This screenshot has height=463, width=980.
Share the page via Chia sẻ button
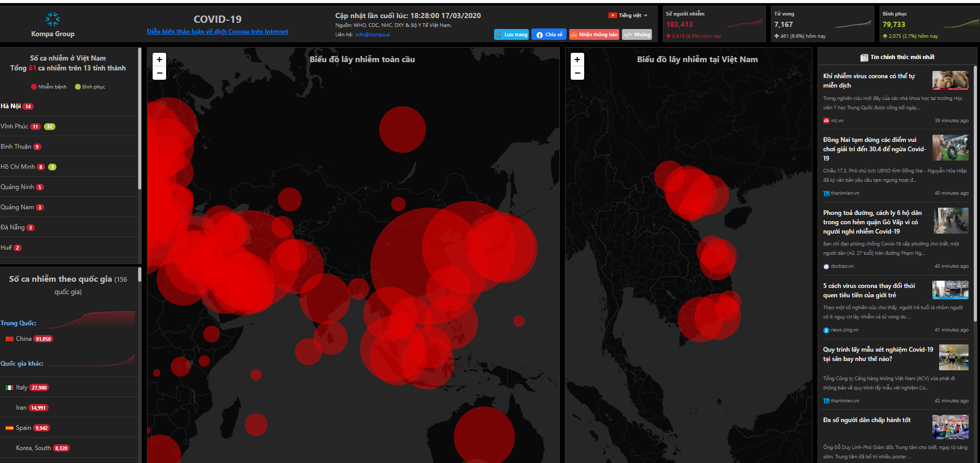pos(549,35)
